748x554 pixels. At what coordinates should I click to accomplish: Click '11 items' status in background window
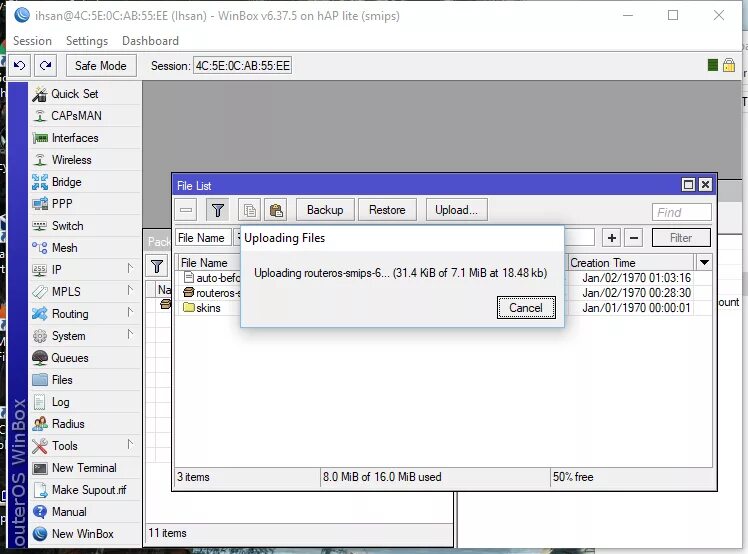(x=167, y=533)
